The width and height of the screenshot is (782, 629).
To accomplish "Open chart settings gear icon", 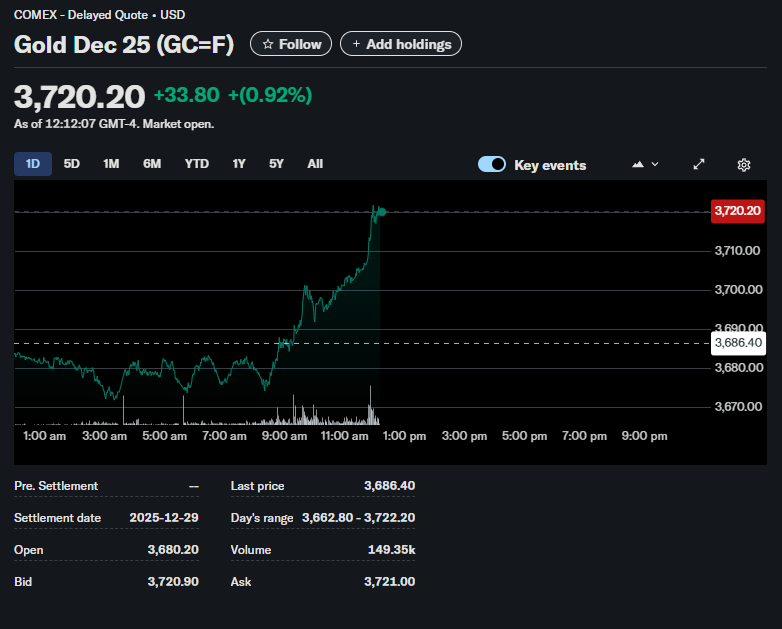I will click(x=744, y=165).
